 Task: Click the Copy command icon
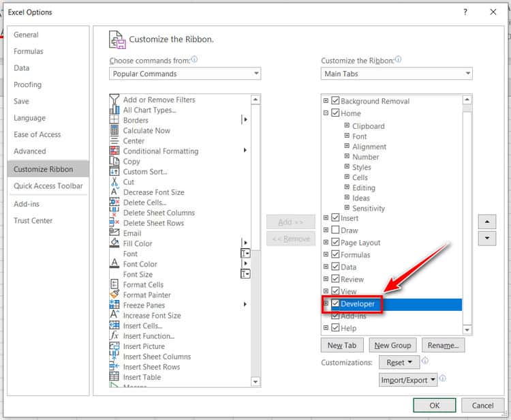click(x=114, y=162)
